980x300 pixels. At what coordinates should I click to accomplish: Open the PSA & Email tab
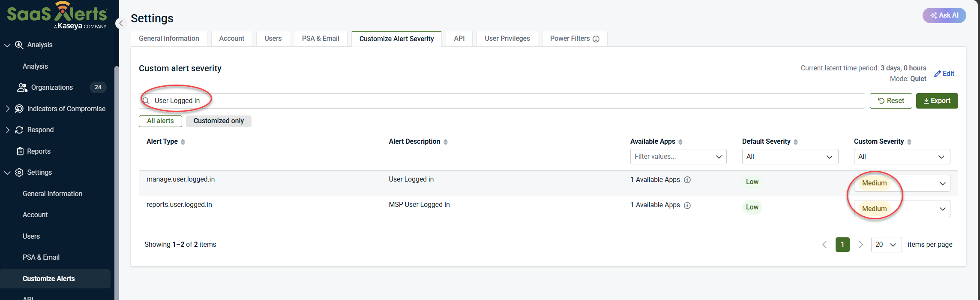pyautogui.click(x=320, y=39)
